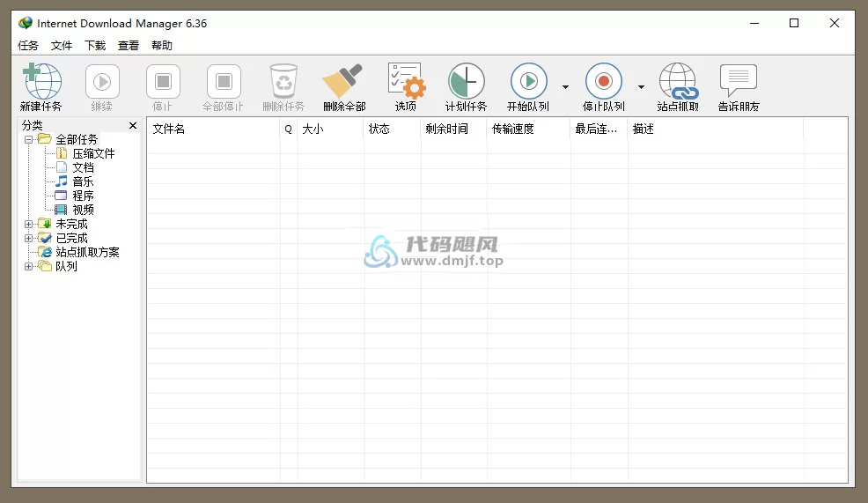
Task: Select the 音乐 category
Action: 83,181
